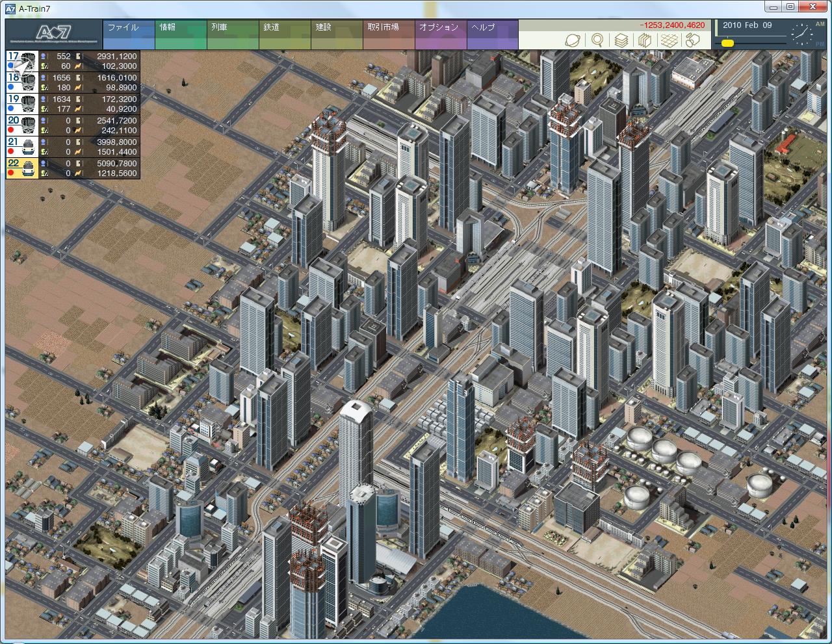
Task: Click train 22's value 5090,7800
Action: (x=117, y=164)
